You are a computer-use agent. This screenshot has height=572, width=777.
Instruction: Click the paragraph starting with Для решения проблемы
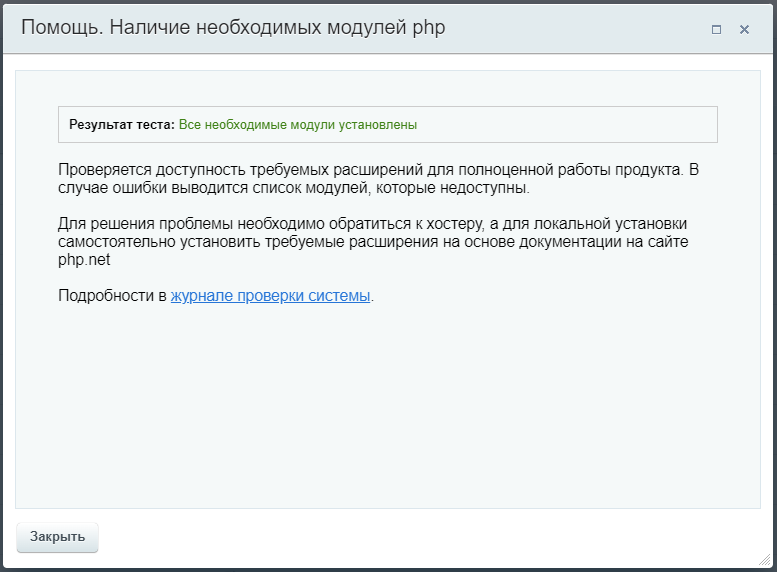[373, 241]
